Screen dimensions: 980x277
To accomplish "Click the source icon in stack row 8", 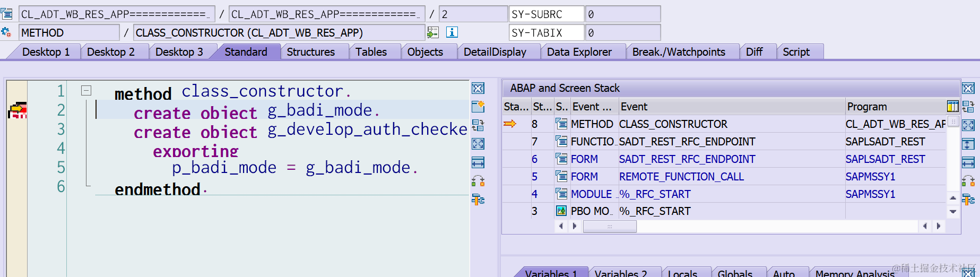I will coord(561,124).
